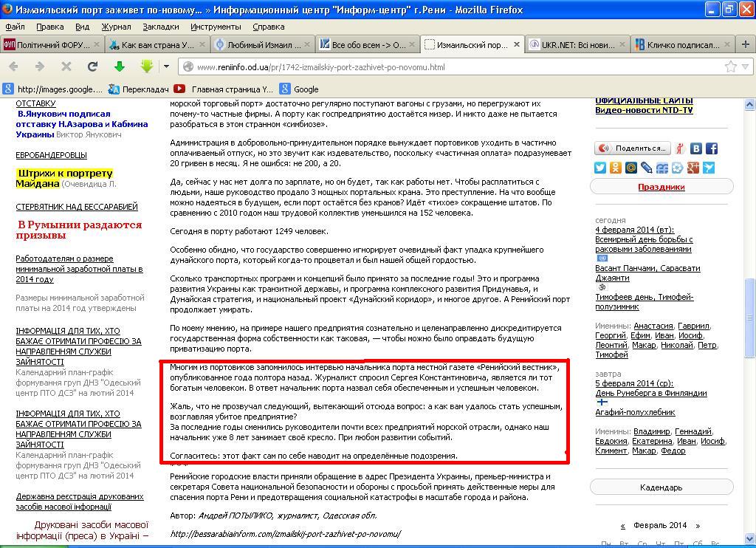This screenshot has height=548, width=756.
Task: Open the bessarabiainform.com source link
Action: pos(286,534)
